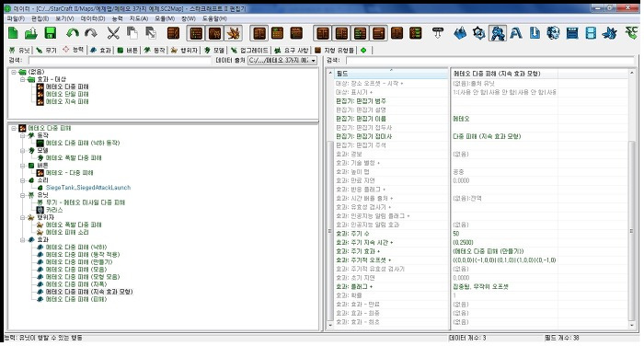644x346 pixels.
Task: Open the Cutscene module (film strip icon)
Action: 591,33
